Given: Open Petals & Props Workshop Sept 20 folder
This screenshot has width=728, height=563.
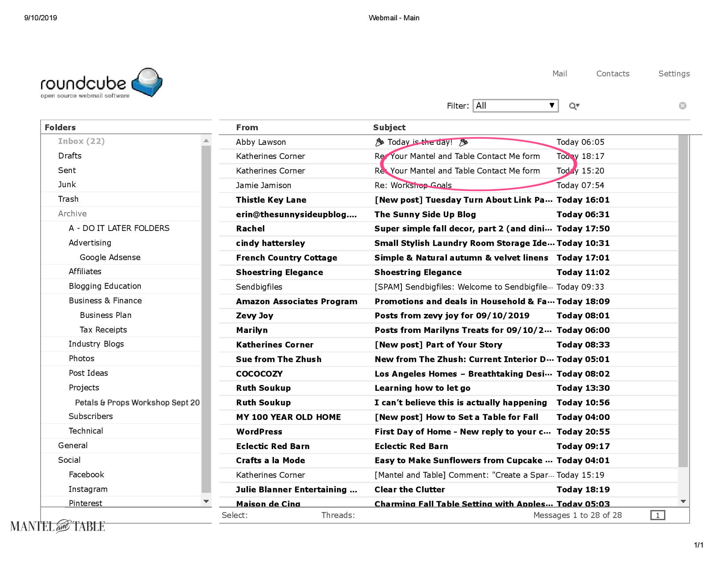Looking at the screenshot, I should (x=137, y=403).
